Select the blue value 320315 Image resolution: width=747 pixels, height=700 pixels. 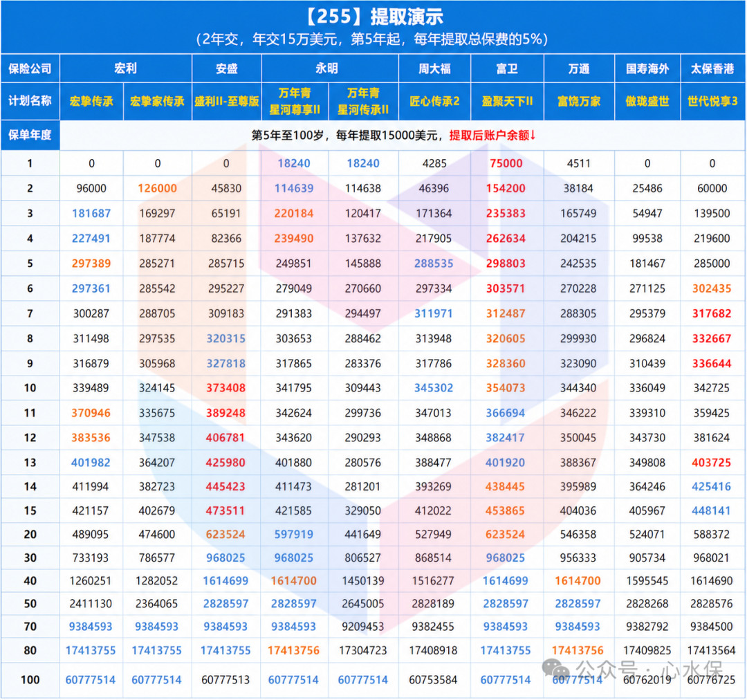click(225, 339)
